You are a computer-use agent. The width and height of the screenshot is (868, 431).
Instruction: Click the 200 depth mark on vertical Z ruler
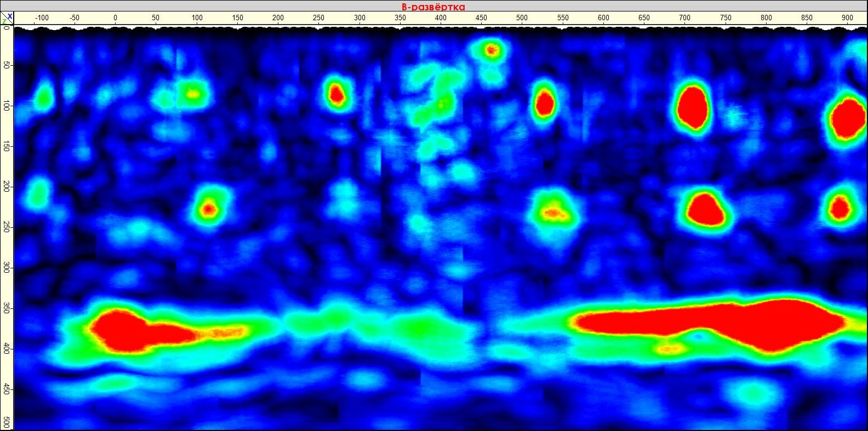click(x=6, y=187)
